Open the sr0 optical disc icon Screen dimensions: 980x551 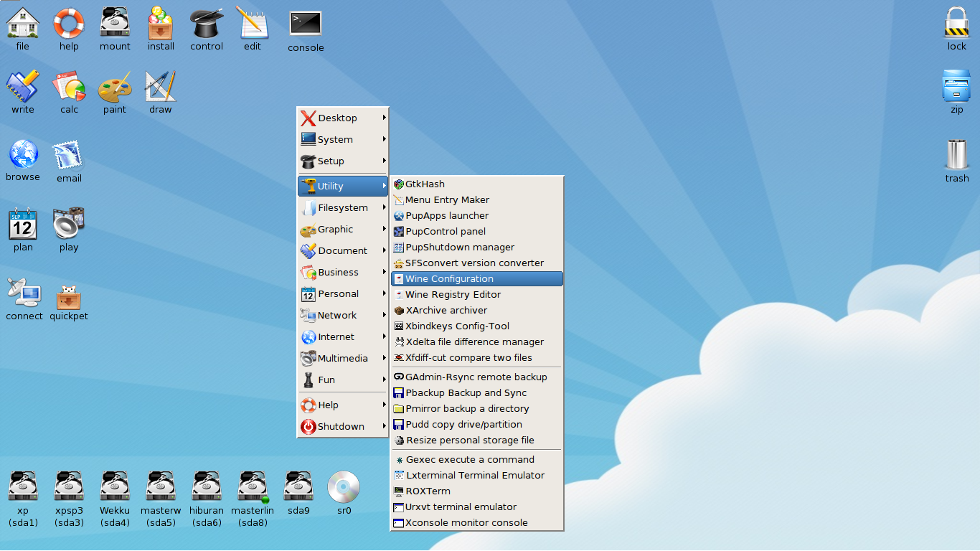click(344, 486)
